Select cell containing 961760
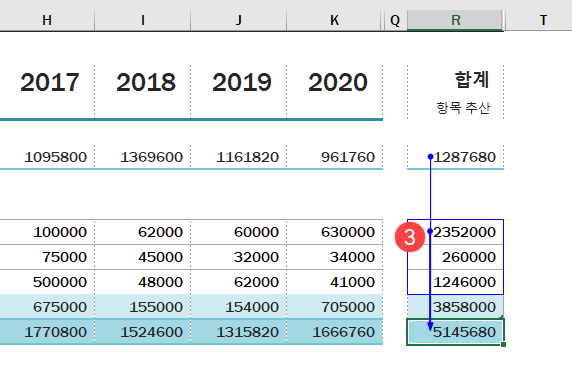This screenshot has height=384, width=572. coord(335,157)
